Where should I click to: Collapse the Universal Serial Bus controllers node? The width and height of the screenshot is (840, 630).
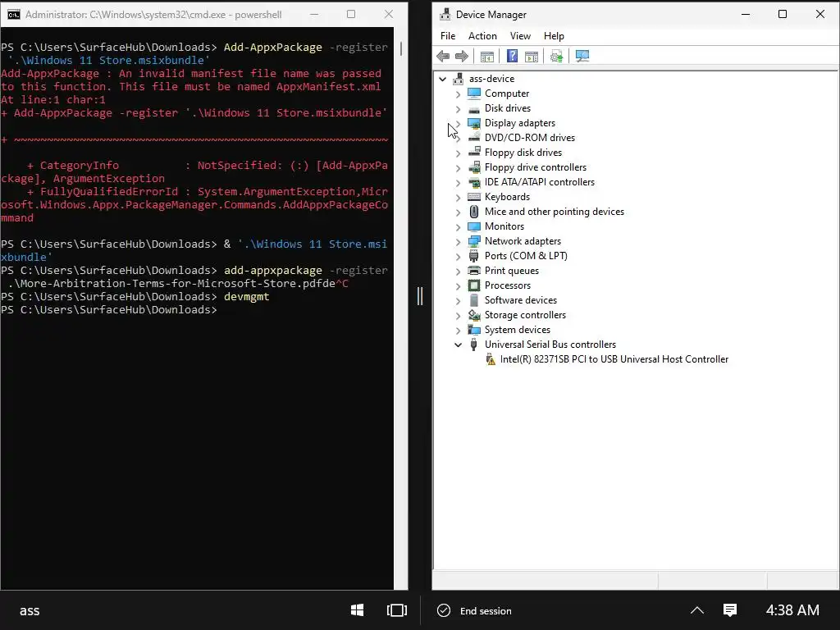point(458,345)
